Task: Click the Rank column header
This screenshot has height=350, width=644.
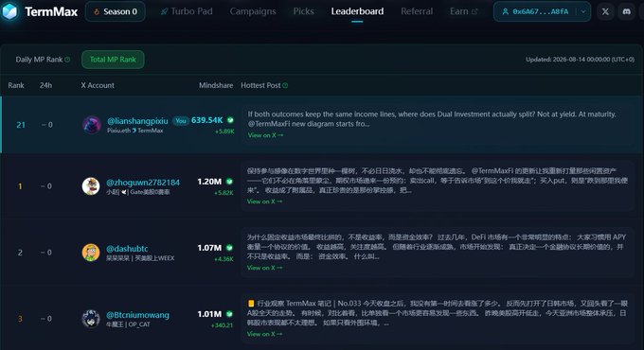Action: pyautogui.click(x=16, y=85)
